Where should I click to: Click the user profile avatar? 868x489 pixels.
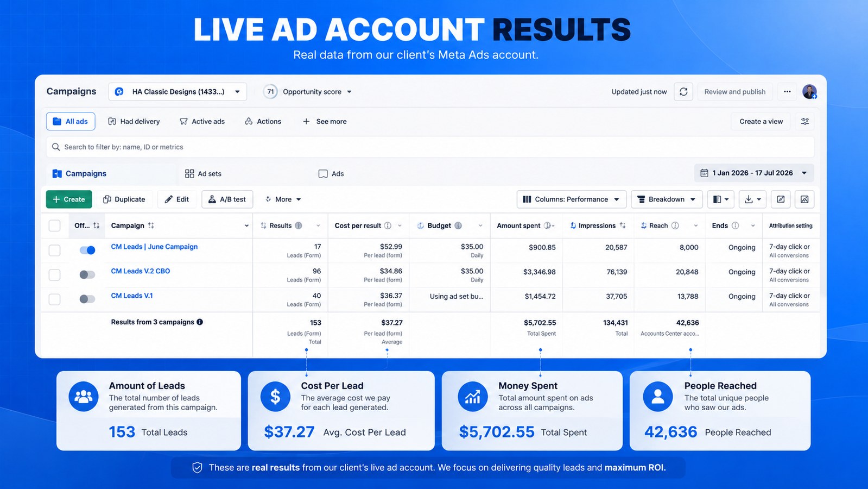tap(809, 92)
